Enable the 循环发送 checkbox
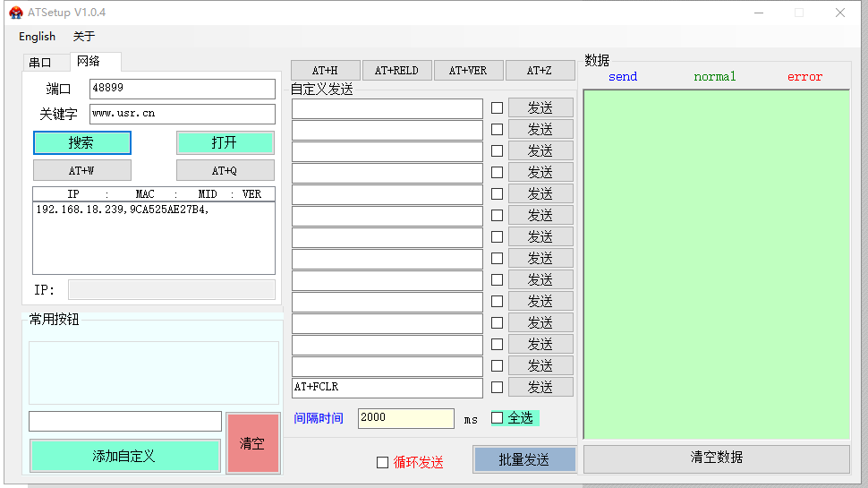The image size is (868, 488). click(382, 463)
